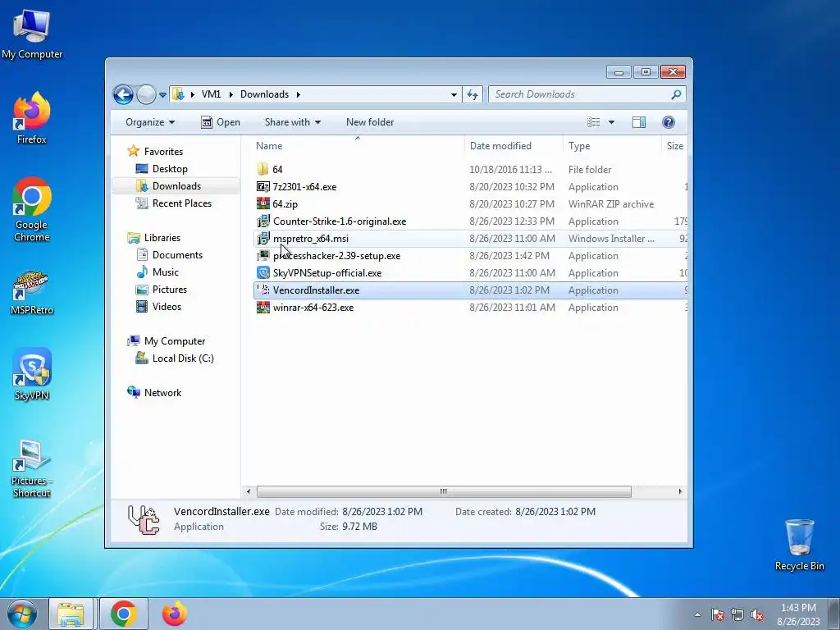Viewport: 840px width, 630px height.
Task: Click the Change your view icon
Action: pyautogui.click(x=594, y=122)
